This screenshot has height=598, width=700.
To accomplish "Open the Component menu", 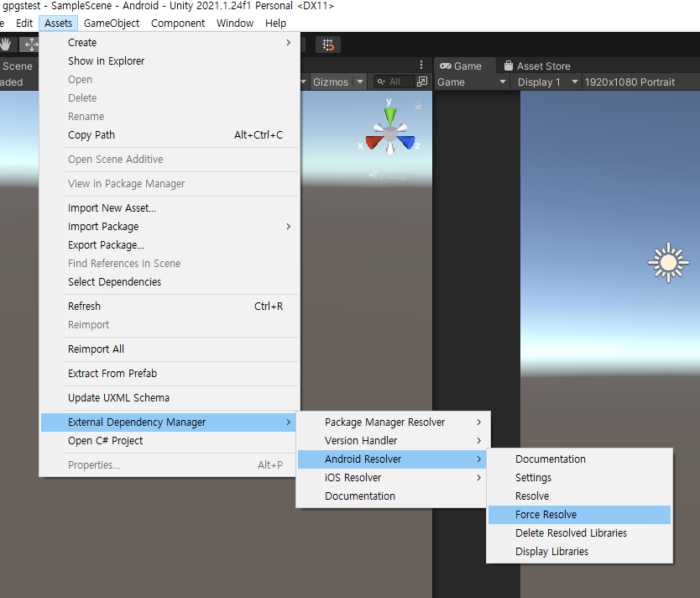I will pos(178,24).
